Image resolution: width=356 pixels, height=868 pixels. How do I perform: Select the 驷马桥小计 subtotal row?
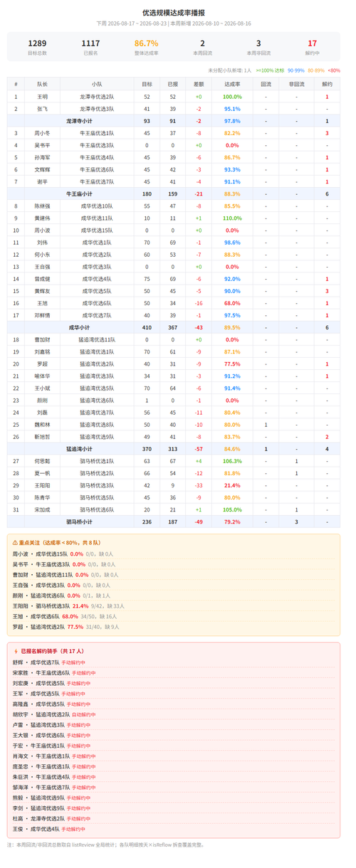coord(174,522)
